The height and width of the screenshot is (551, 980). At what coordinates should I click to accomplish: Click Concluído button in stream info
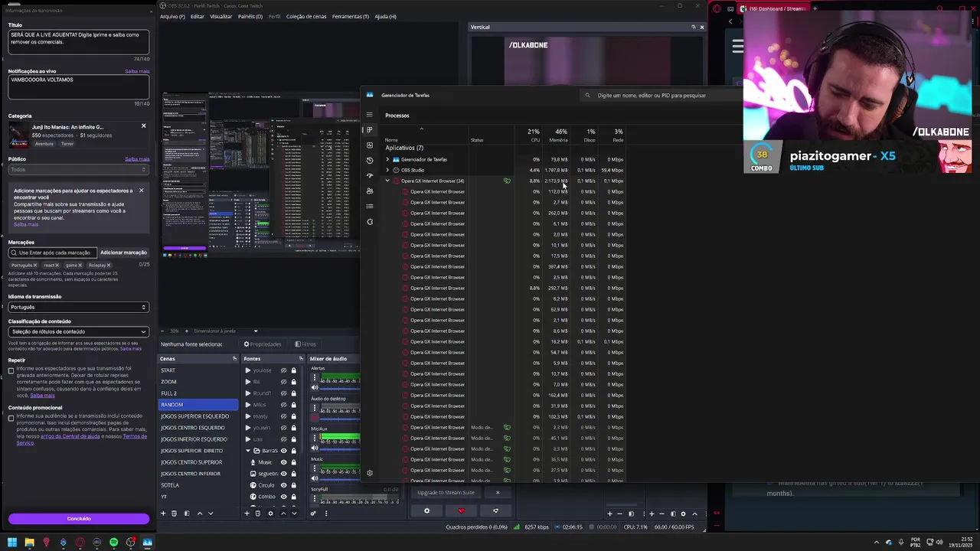tap(79, 519)
